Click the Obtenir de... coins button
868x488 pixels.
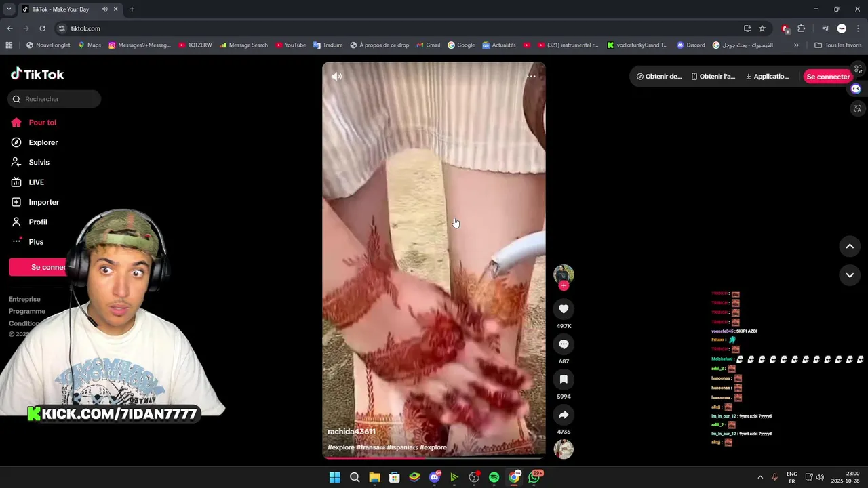point(659,77)
